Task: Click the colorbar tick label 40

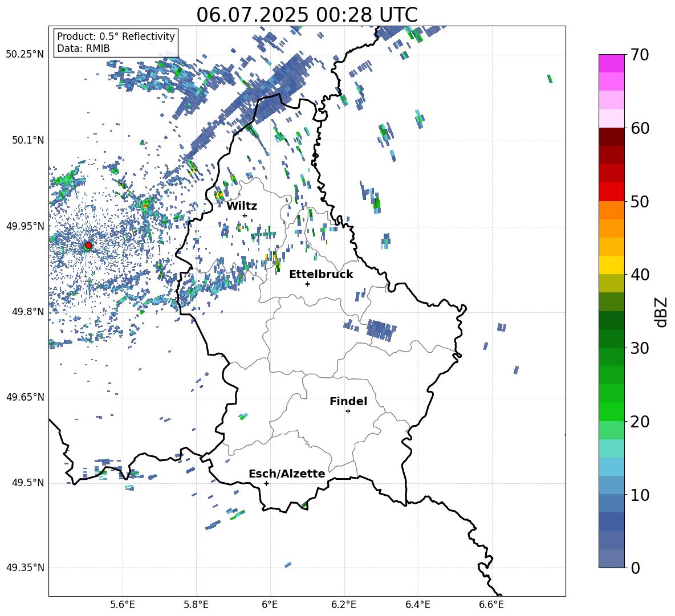Action: [640, 275]
